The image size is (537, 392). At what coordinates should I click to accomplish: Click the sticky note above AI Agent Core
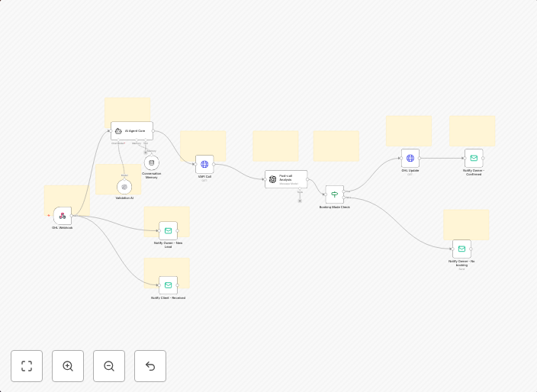(x=127, y=109)
